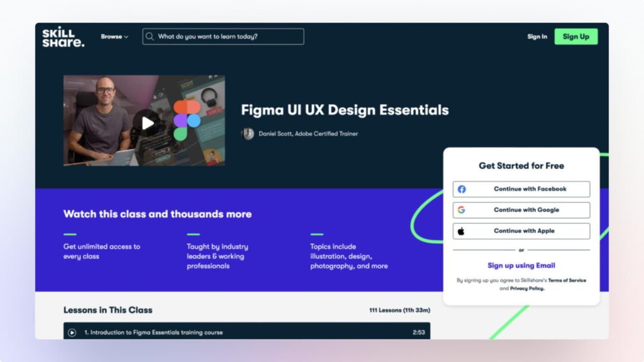Select Continue with Apple
Screen dimensions: 644x362
[521, 231]
